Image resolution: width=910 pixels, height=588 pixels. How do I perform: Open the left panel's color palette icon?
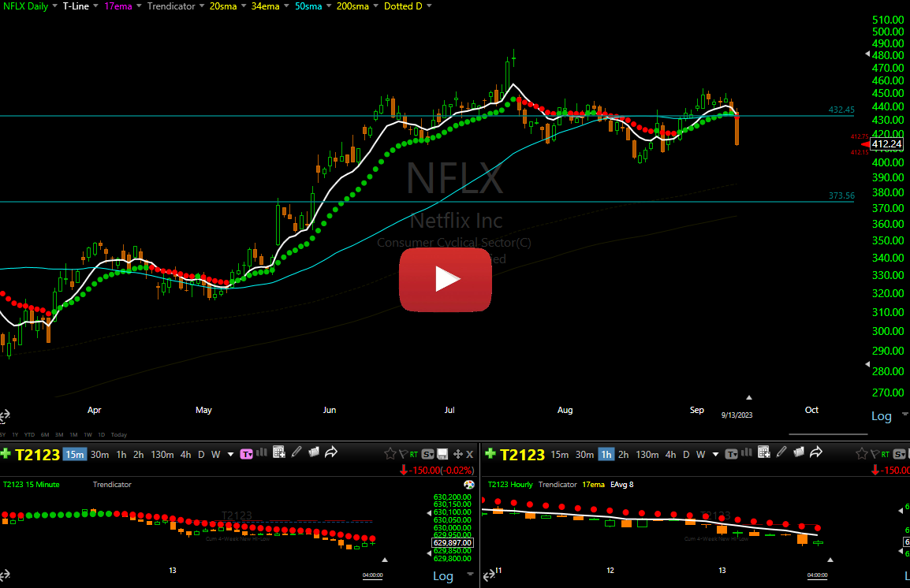469,485
